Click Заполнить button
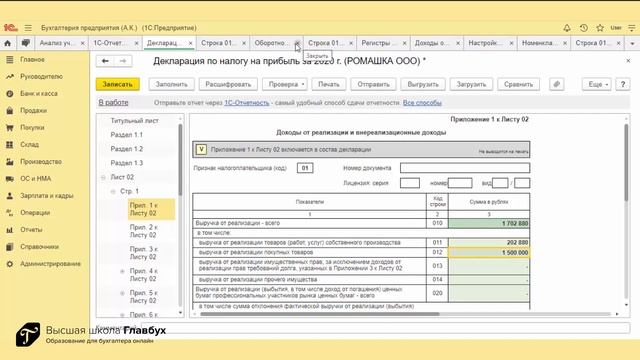Screen dimensions: 640x360 pos(171,84)
